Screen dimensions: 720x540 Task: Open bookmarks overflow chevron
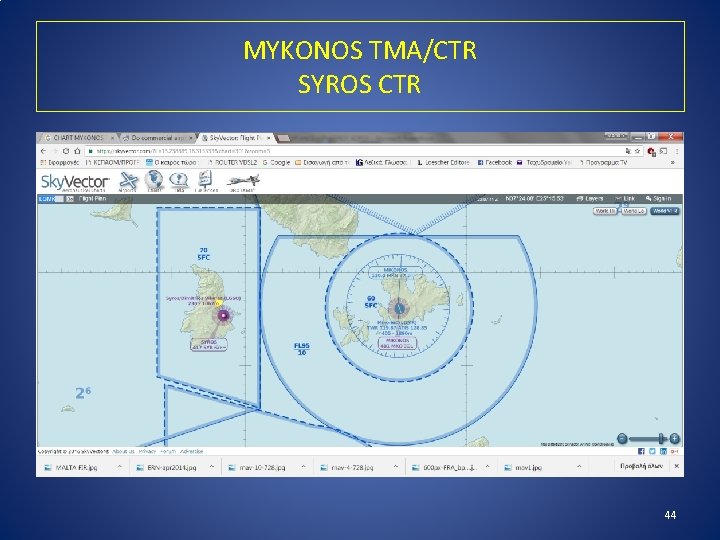pos(673,163)
